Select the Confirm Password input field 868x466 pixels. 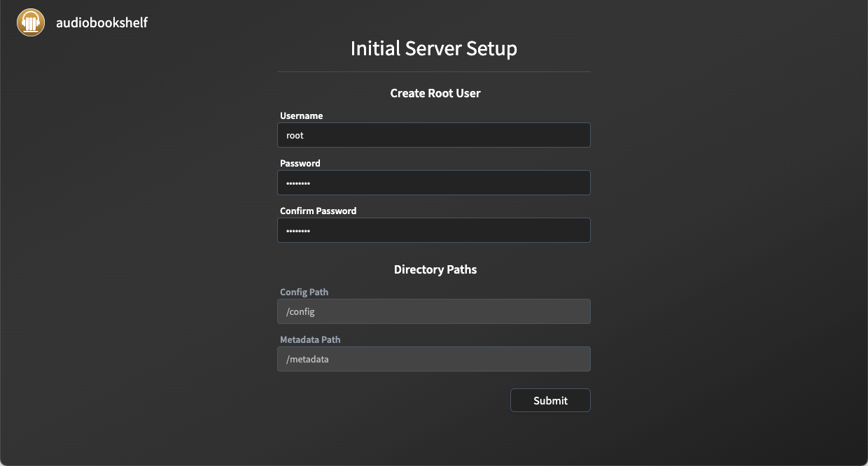click(433, 230)
